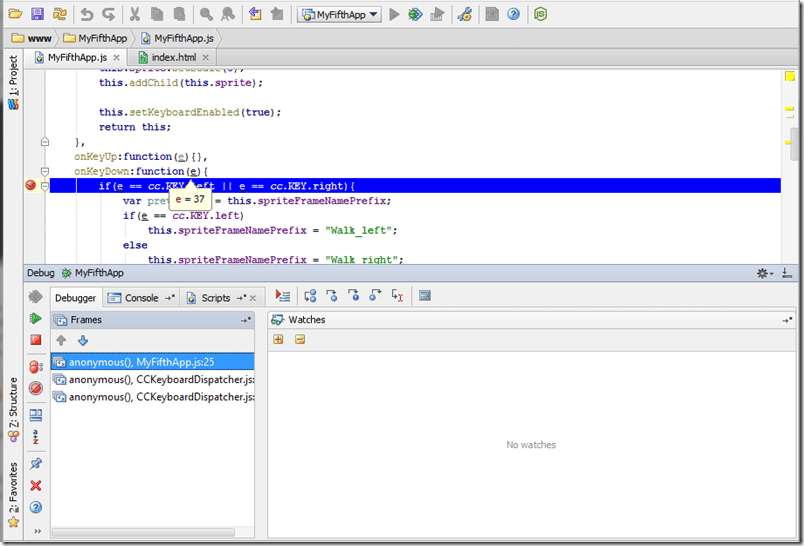Click the Replace binoculars icon
Screen dimensions: 804x546
coord(228,14)
